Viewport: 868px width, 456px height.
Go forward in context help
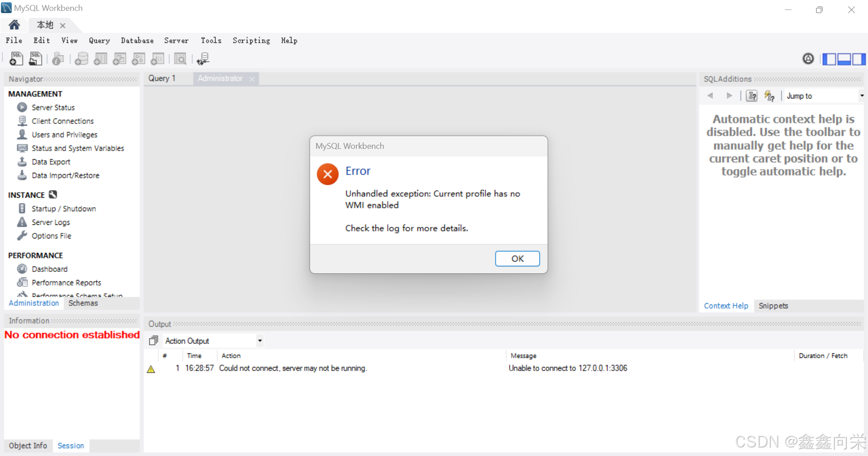pos(729,95)
